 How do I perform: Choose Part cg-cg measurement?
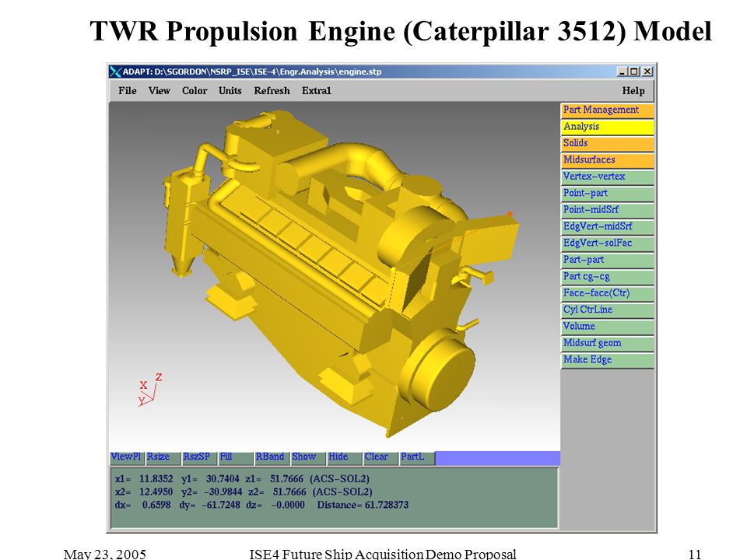pos(608,277)
